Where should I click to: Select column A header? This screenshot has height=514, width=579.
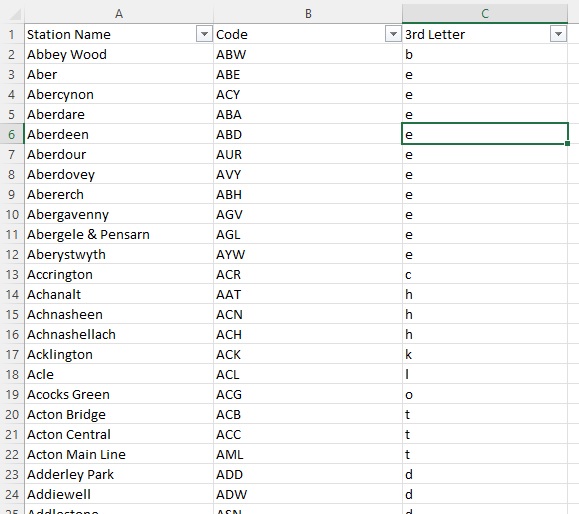(119, 14)
